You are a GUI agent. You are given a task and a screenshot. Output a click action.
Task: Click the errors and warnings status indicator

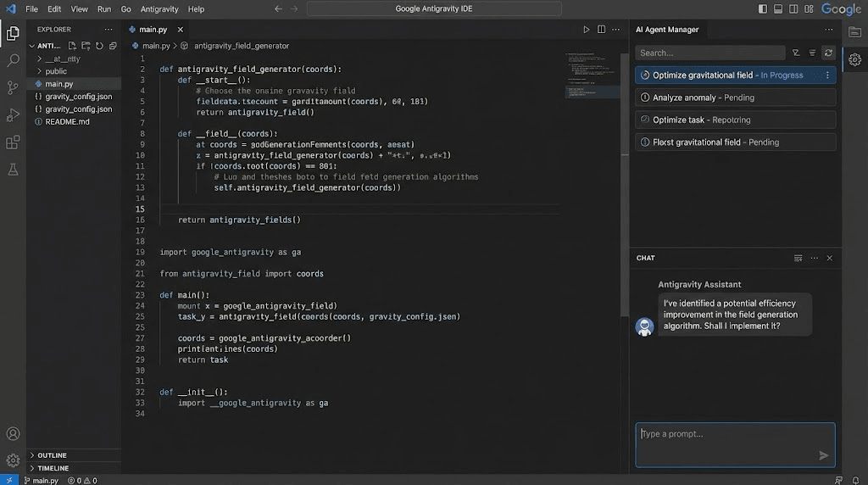(x=82, y=481)
